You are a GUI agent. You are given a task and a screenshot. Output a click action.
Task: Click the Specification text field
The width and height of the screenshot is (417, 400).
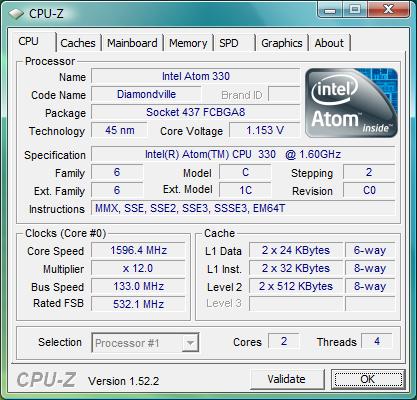coord(243,154)
